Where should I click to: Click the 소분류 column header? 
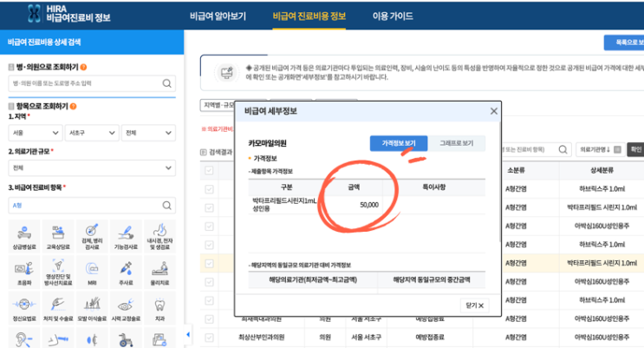tap(516, 170)
